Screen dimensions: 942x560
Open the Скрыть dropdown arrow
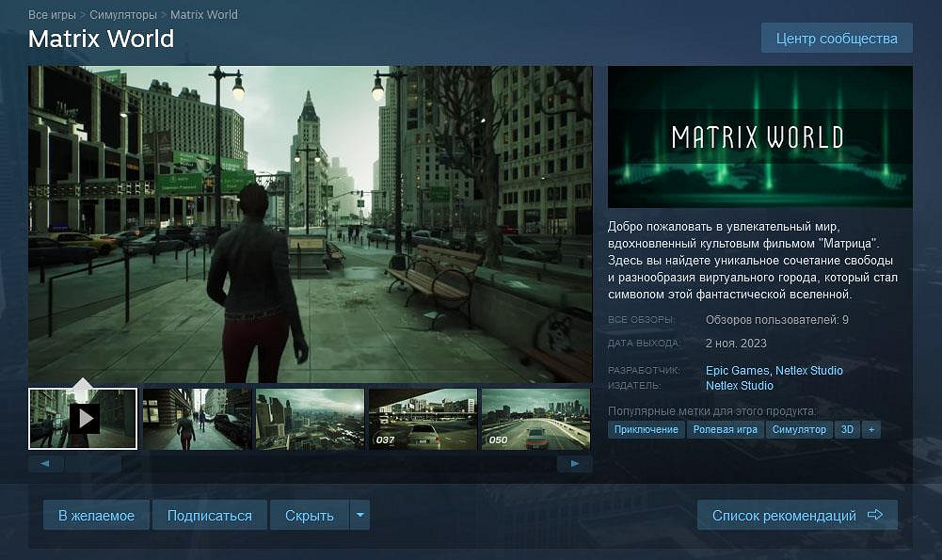pos(359,515)
